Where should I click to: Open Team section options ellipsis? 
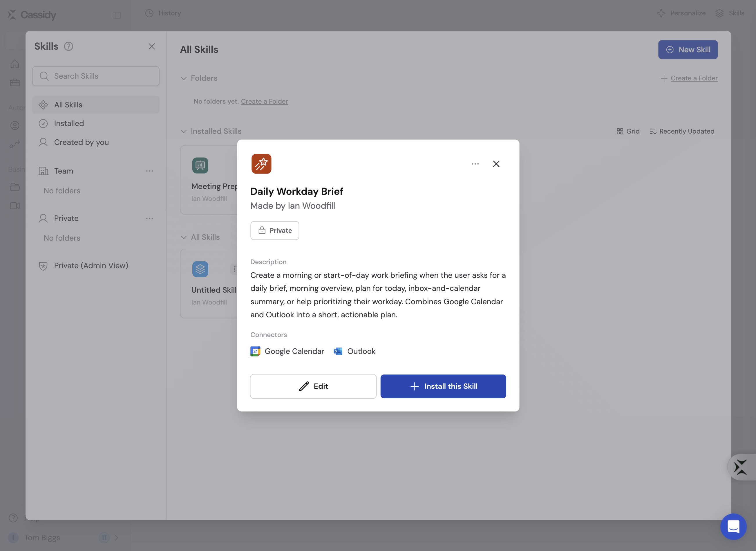150,171
